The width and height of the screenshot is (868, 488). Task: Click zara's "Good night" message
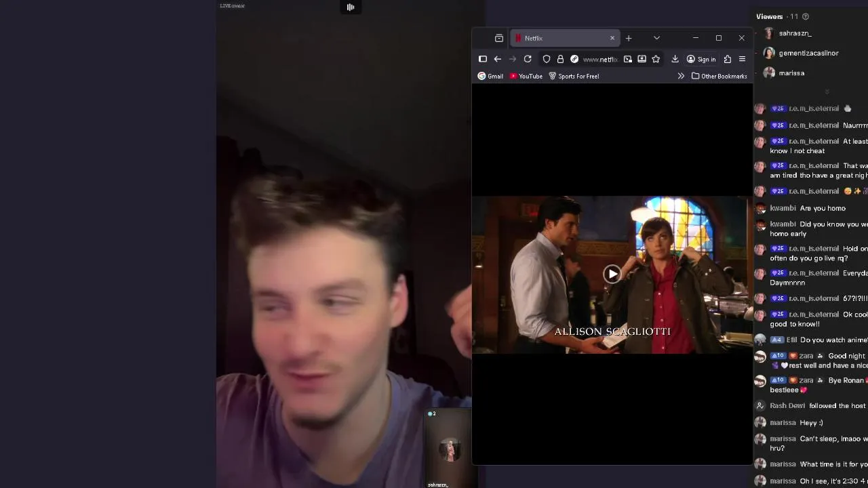811,361
